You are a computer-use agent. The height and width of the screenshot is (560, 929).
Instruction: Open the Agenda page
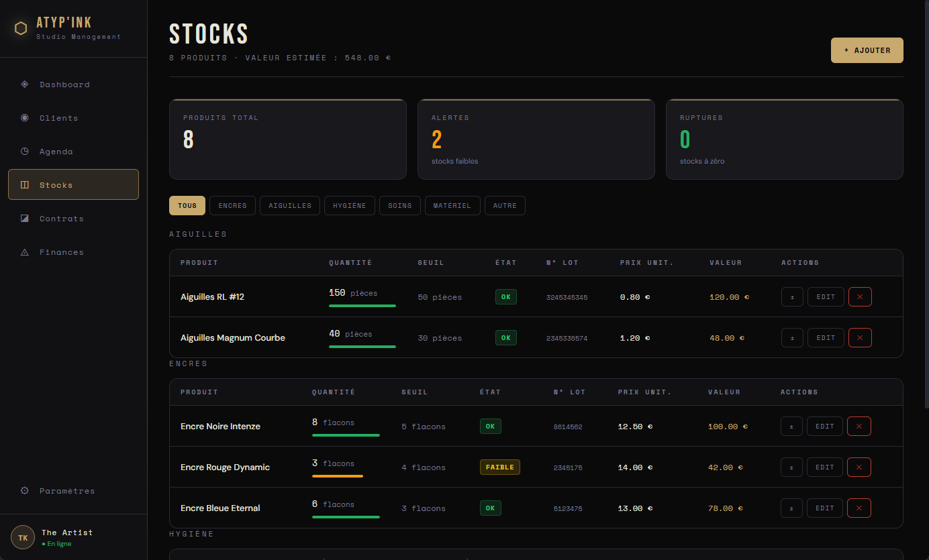coord(73,152)
